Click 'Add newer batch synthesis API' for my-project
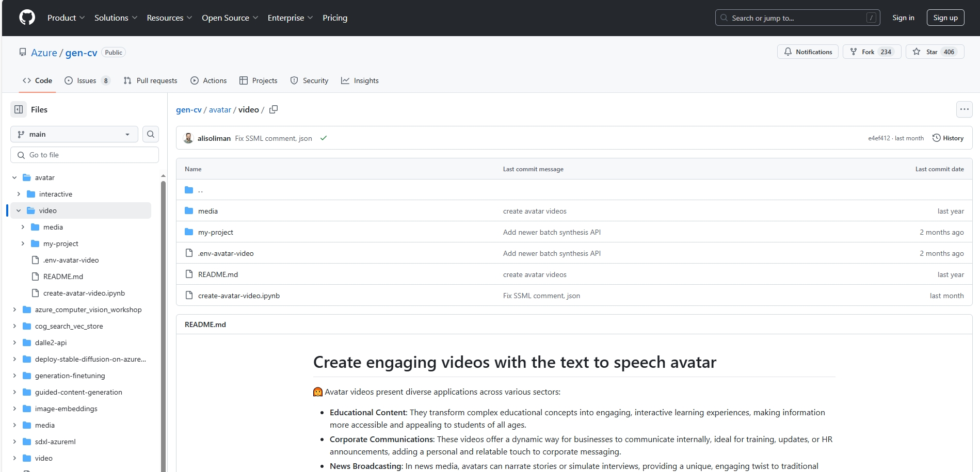Image resolution: width=980 pixels, height=472 pixels. pos(552,232)
